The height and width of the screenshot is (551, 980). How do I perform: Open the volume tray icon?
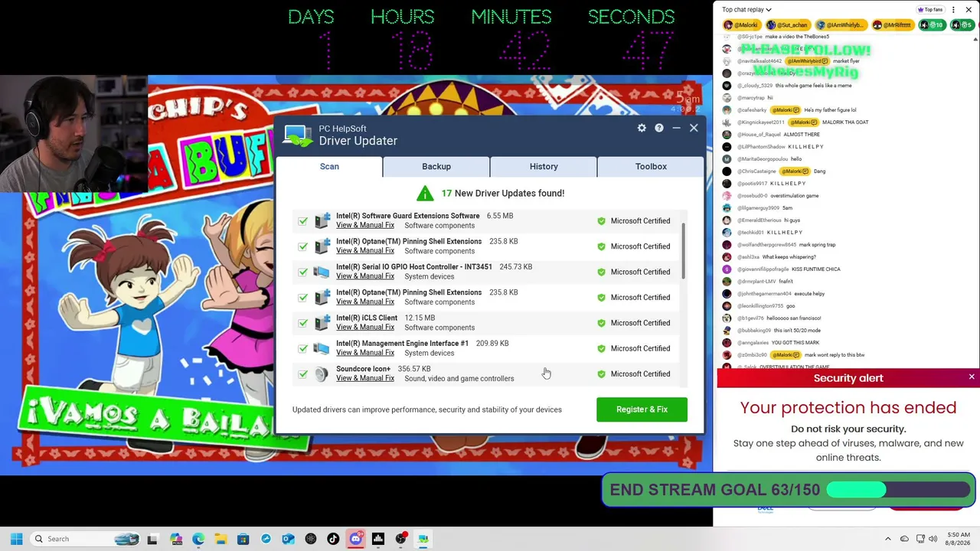(x=933, y=539)
